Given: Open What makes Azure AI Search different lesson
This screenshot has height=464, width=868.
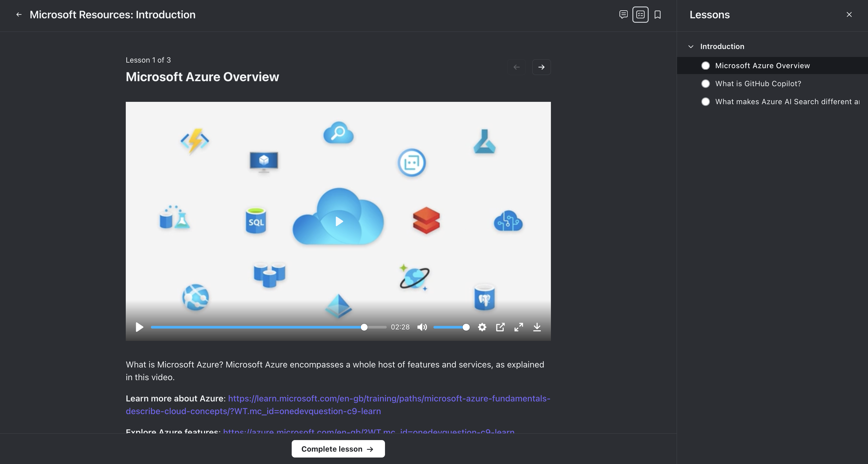Looking at the screenshot, I should click(787, 102).
